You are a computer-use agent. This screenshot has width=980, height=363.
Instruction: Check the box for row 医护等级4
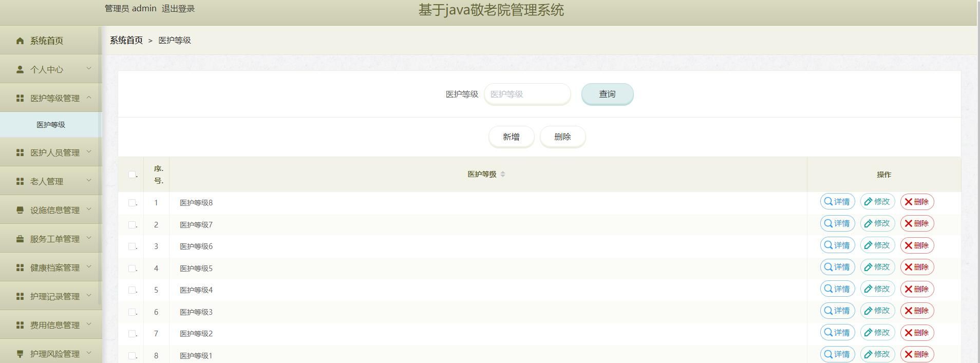pos(132,290)
